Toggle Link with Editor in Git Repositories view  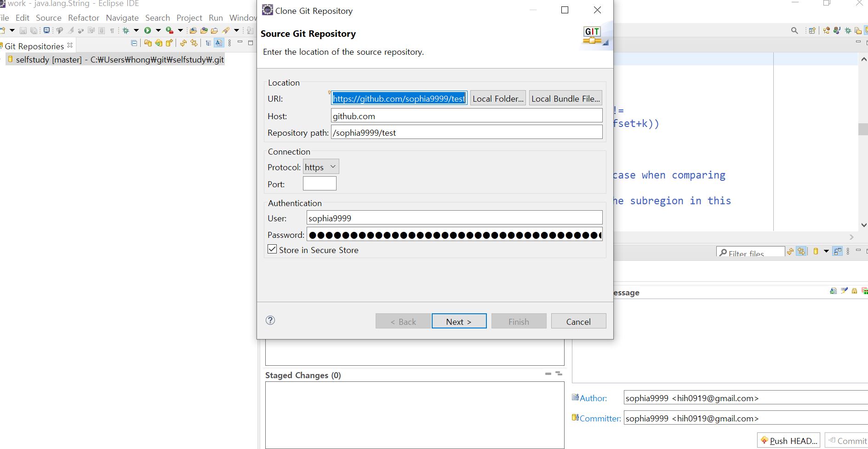tap(194, 43)
